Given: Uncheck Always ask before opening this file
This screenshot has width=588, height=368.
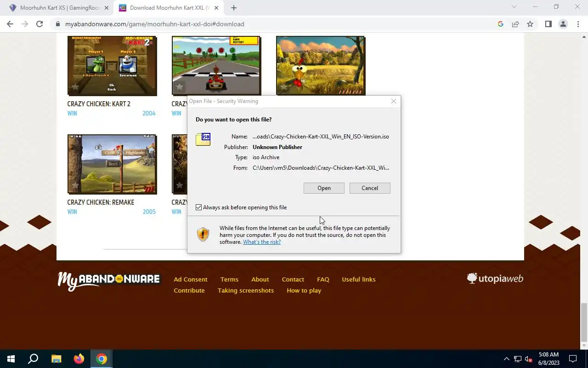Looking at the screenshot, I should (x=198, y=207).
